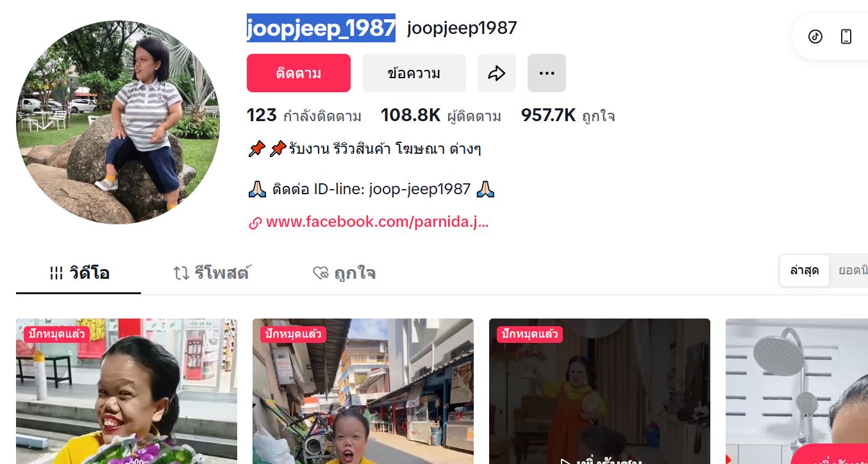Open the shower head video thumbnail

797,392
